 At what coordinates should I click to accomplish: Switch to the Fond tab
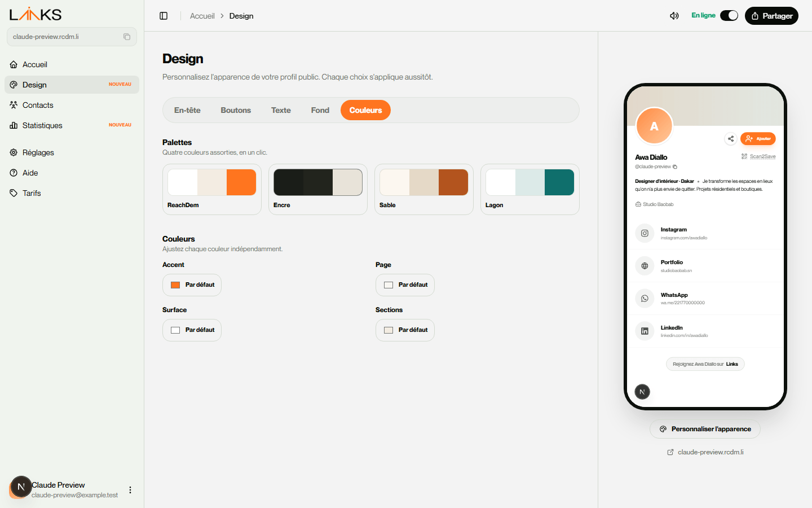coord(320,110)
